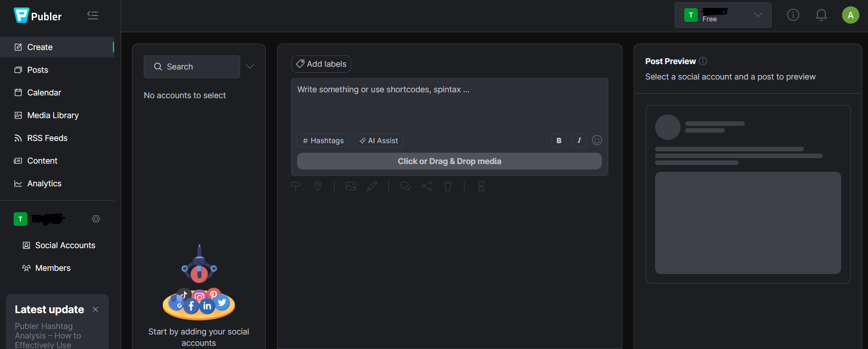Expand the account search filter chevron
This screenshot has height=349, width=868.
tap(250, 66)
